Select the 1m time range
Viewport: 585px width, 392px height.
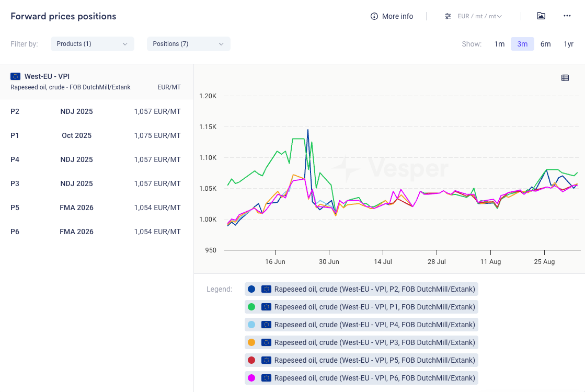pos(499,44)
